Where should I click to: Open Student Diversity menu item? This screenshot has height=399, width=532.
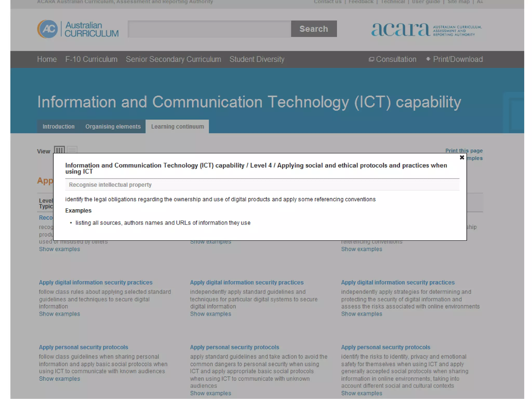click(257, 59)
